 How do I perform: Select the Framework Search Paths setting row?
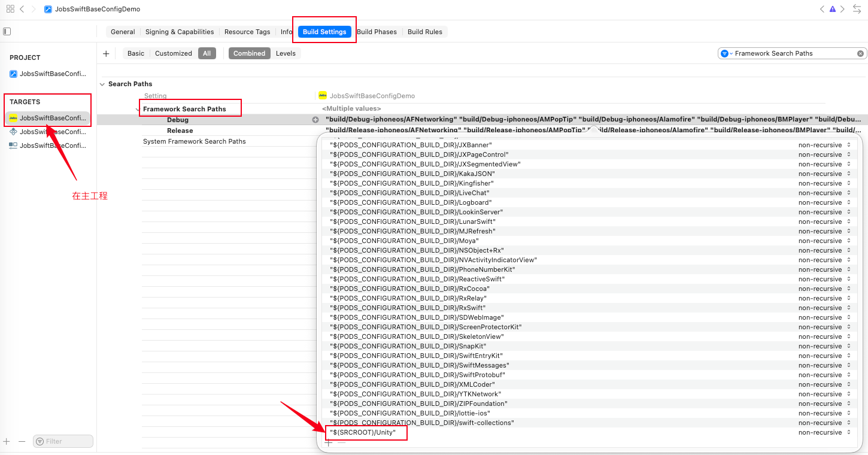(184, 109)
